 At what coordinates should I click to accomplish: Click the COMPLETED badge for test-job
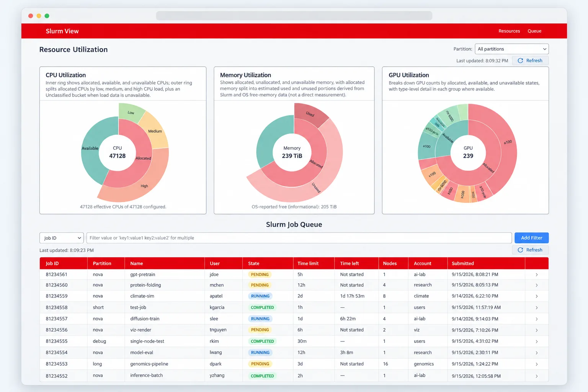[262, 307]
